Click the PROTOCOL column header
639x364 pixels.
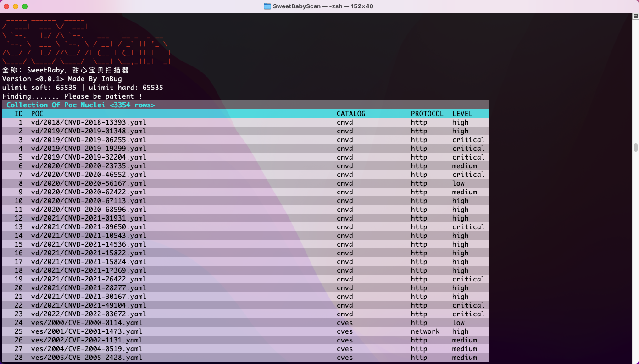[x=427, y=114]
